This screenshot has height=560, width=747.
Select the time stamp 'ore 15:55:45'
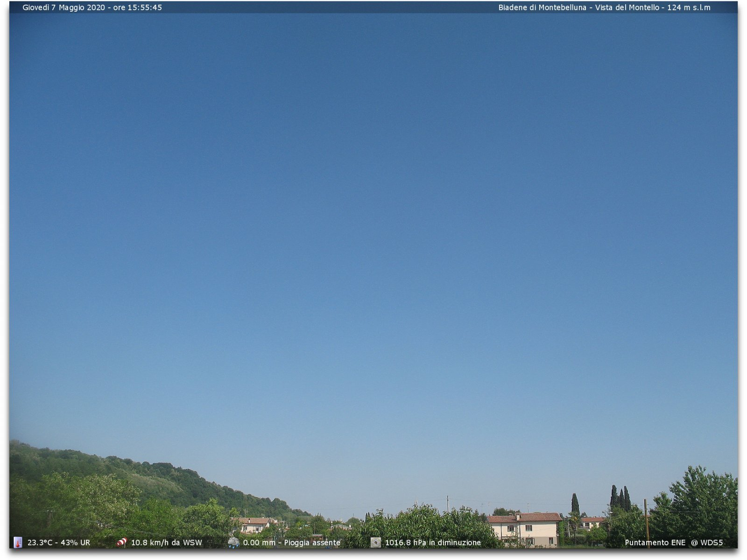click(x=138, y=7)
